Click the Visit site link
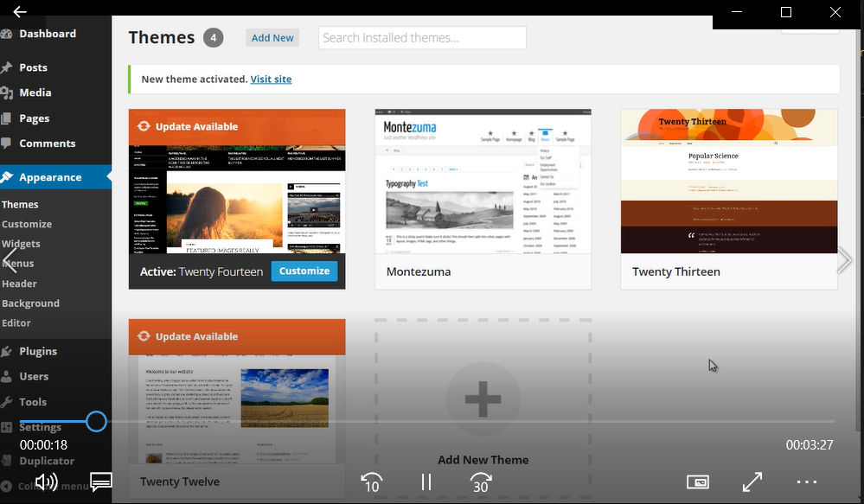This screenshot has width=864, height=504. click(x=271, y=80)
